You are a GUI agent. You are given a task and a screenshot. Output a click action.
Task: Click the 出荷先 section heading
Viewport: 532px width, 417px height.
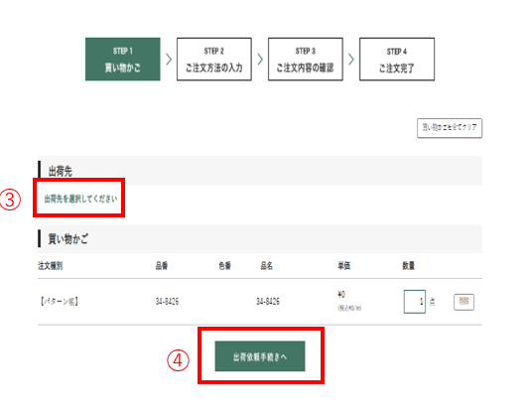click(61, 171)
